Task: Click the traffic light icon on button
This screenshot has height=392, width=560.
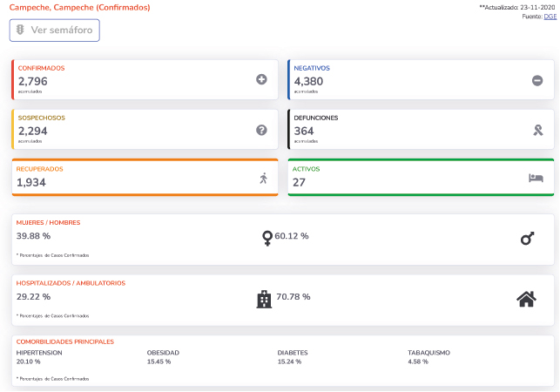Action: [x=21, y=30]
